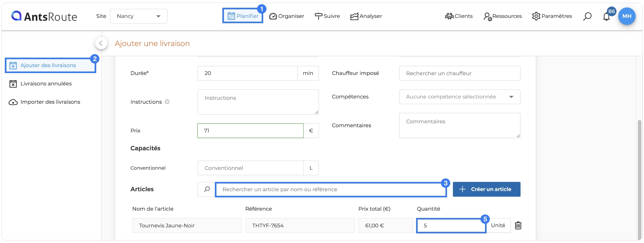
Task: Delete the Tournevis Jaune-Noir article row
Action: [518, 225]
